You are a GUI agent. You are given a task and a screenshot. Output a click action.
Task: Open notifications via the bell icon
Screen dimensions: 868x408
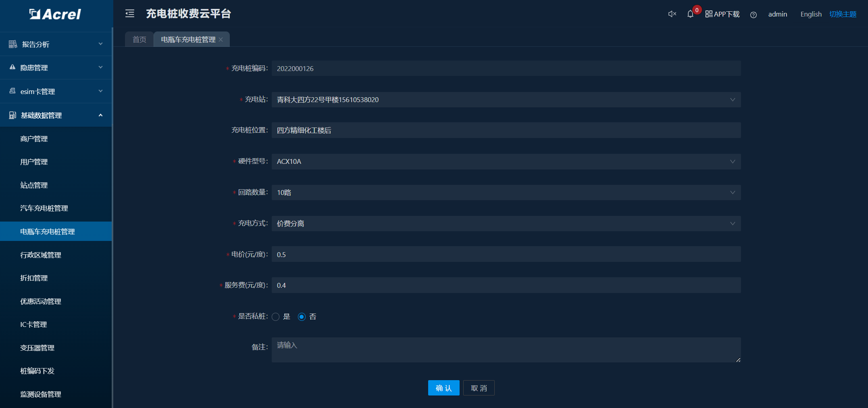690,14
